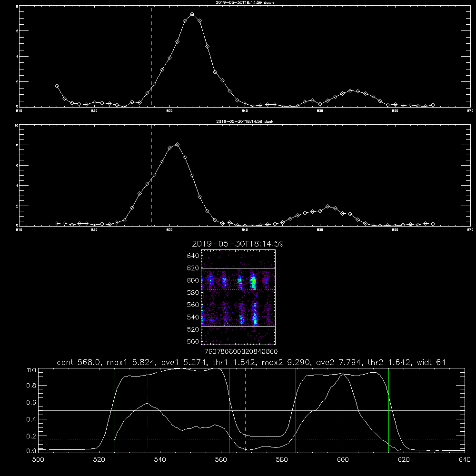The height and width of the screenshot is (476, 476).
Task: Click the upper white boundary line on spectrogram
Action: [x=238, y=268]
